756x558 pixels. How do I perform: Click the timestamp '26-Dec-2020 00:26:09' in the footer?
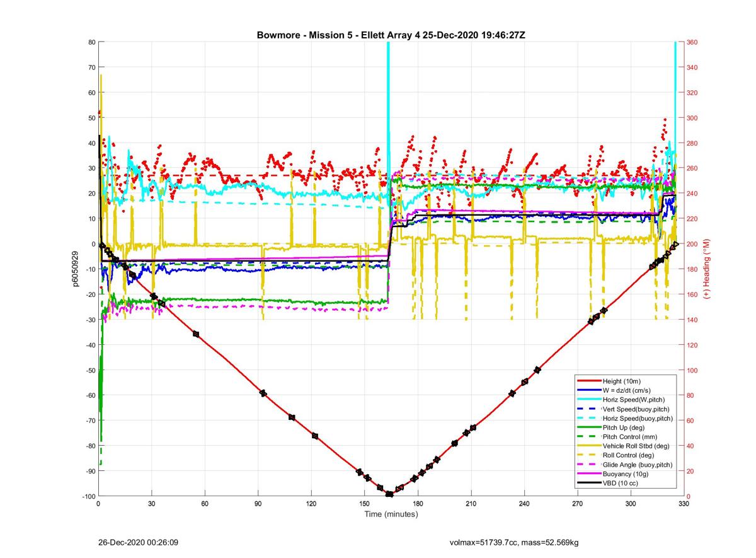(138, 542)
